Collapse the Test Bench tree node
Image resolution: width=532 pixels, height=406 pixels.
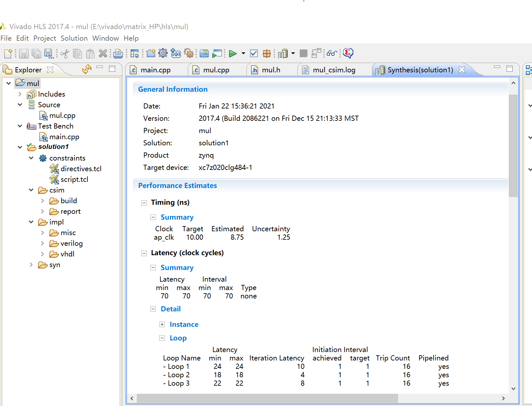20,126
